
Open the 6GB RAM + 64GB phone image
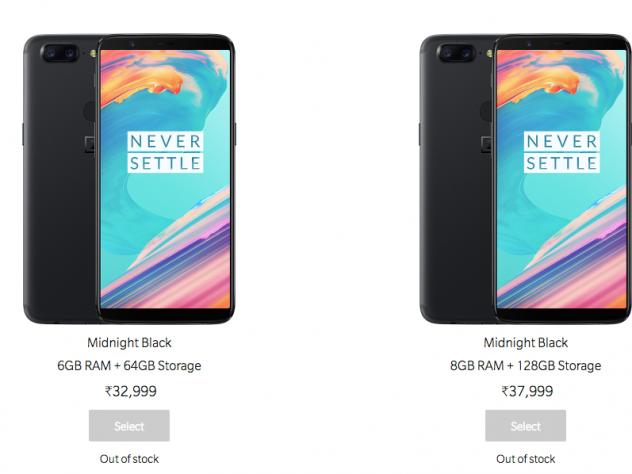point(129,179)
